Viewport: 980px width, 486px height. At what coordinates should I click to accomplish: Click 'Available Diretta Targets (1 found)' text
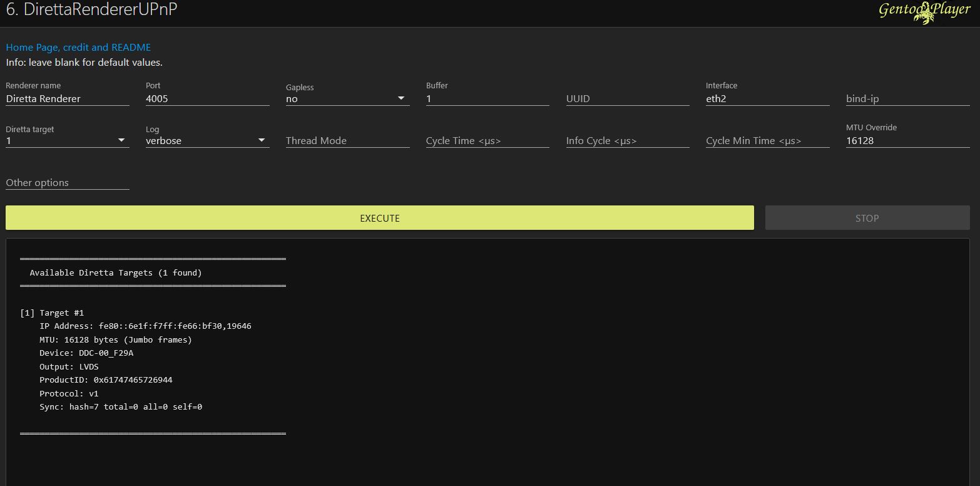(x=116, y=273)
